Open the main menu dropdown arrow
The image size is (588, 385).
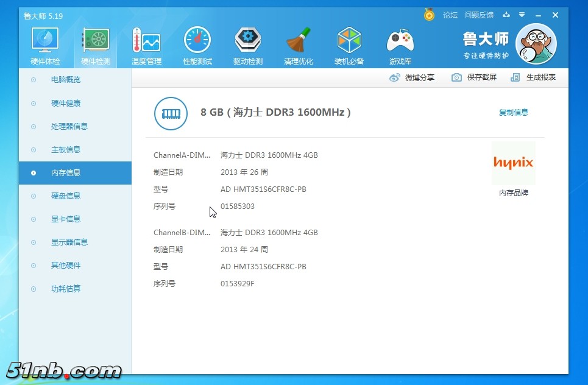click(x=522, y=15)
